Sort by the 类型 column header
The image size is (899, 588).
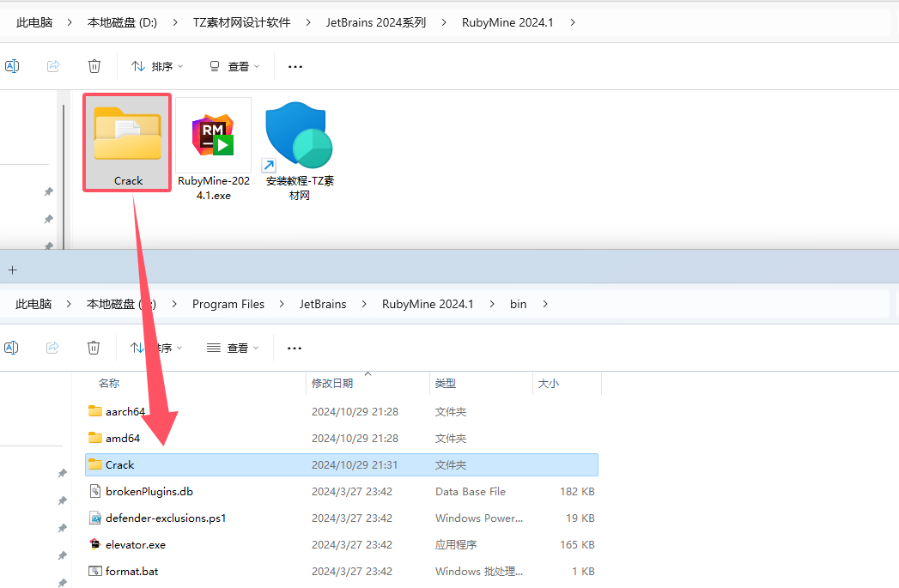tap(446, 384)
